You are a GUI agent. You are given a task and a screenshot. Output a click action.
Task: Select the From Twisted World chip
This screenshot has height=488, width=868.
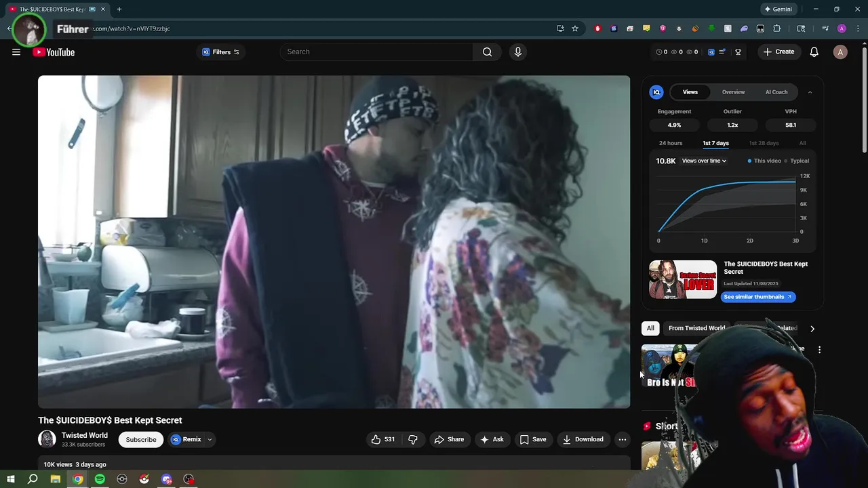pyautogui.click(x=696, y=328)
